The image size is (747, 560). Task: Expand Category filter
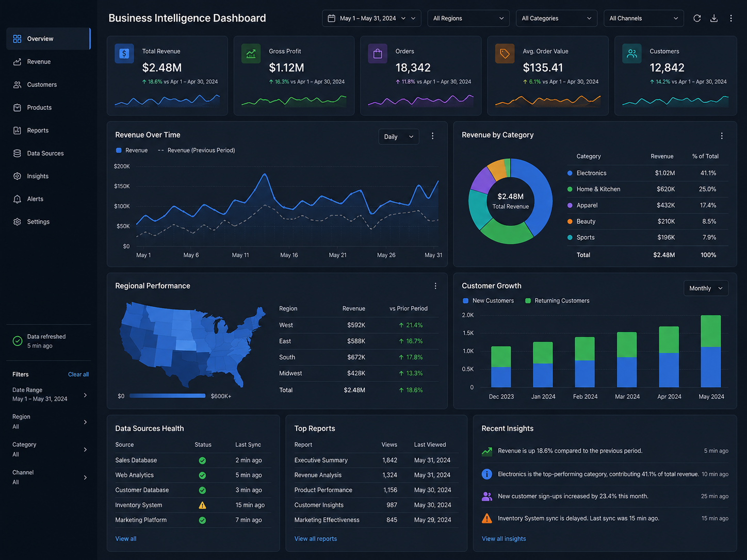(50, 450)
